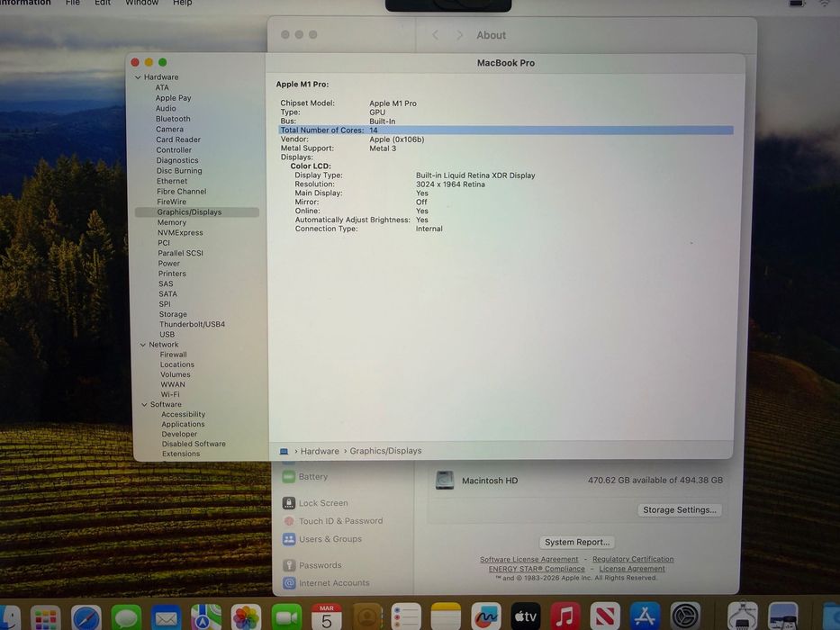The image size is (840, 630).
Task: Select Battery in Settings sidebar
Action: [312, 476]
